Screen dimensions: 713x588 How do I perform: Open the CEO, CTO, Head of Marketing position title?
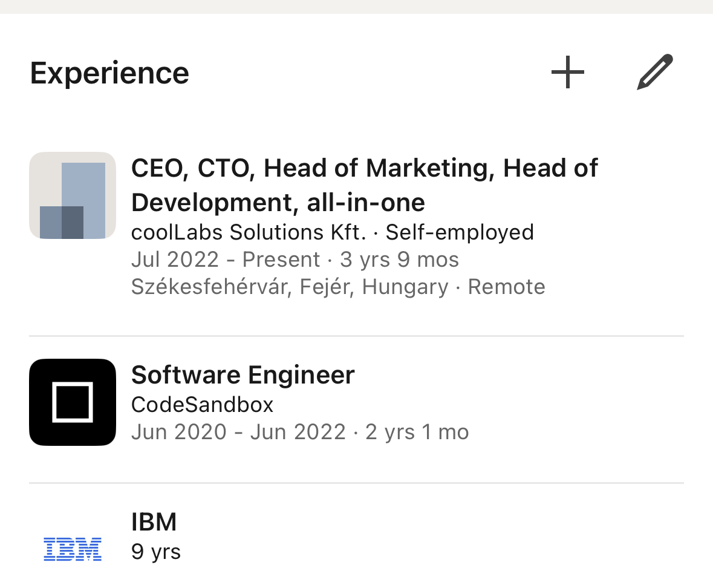tap(364, 168)
